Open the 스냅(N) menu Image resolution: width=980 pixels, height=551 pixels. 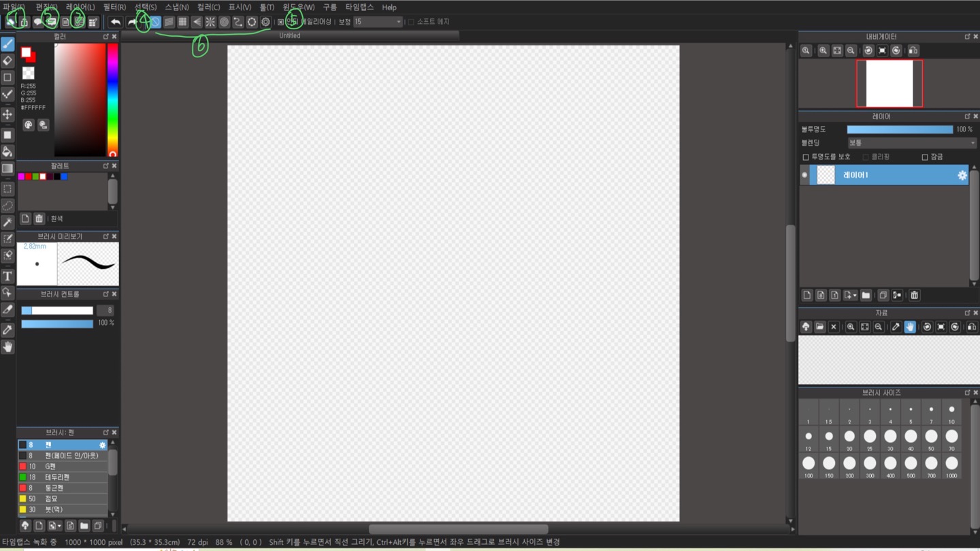[177, 7]
